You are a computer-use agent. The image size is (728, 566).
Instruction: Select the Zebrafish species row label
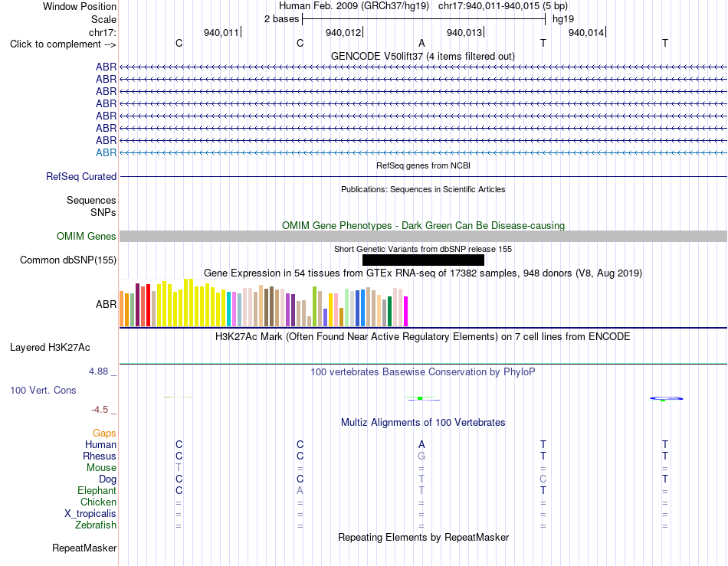pos(96,525)
